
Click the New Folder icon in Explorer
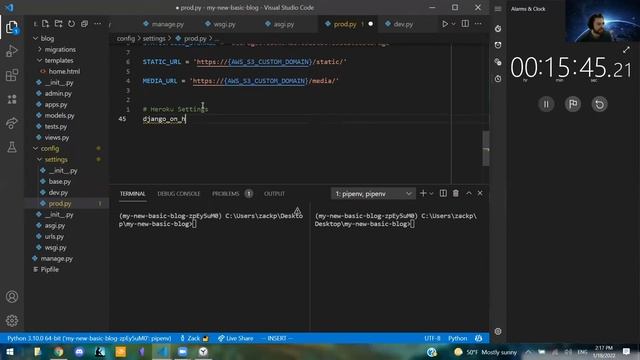click(x=58, y=24)
